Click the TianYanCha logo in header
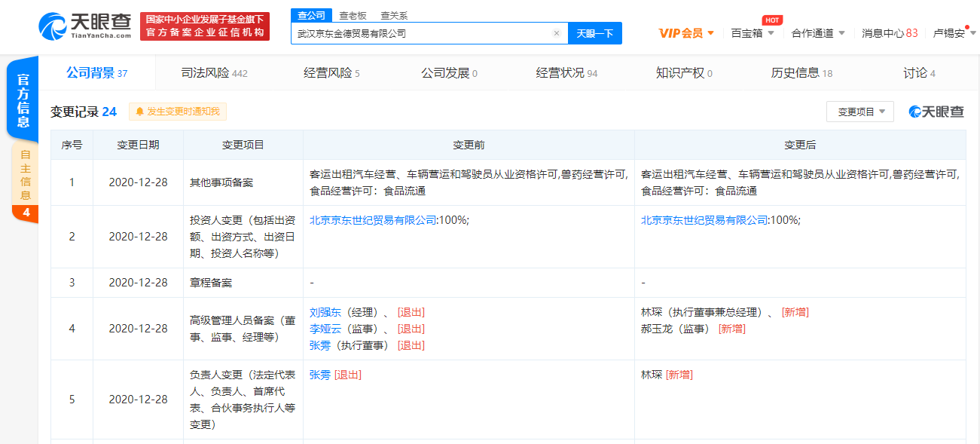 pyautogui.click(x=86, y=26)
